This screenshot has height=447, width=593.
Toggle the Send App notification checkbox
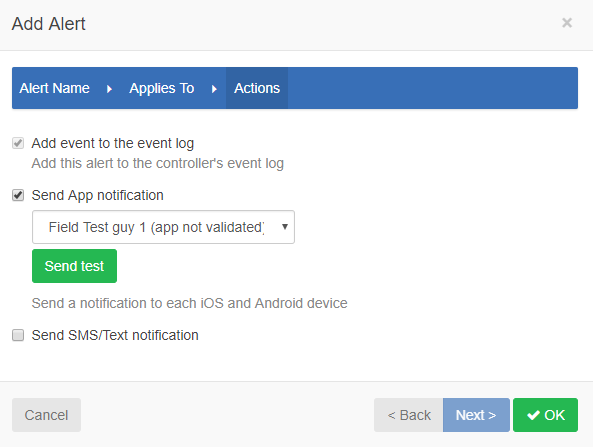18,195
